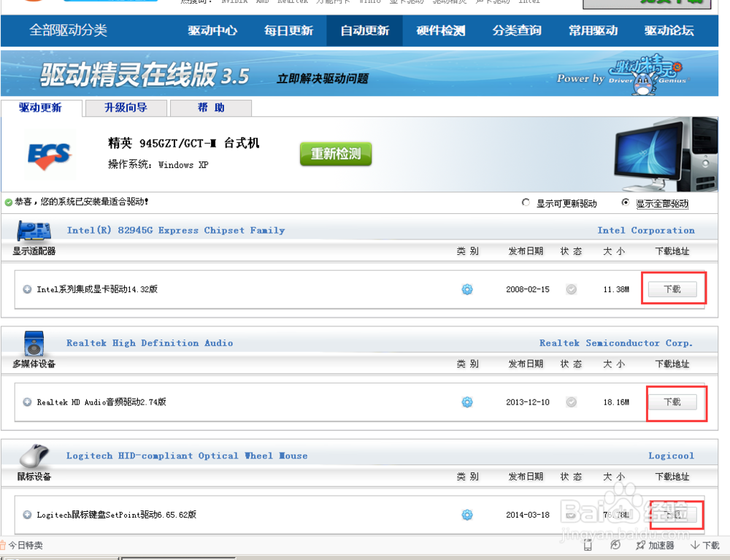Viewport: 730px width, 560px height.
Task: Click the green 重新检测 button
Action: (x=336, y=153)
